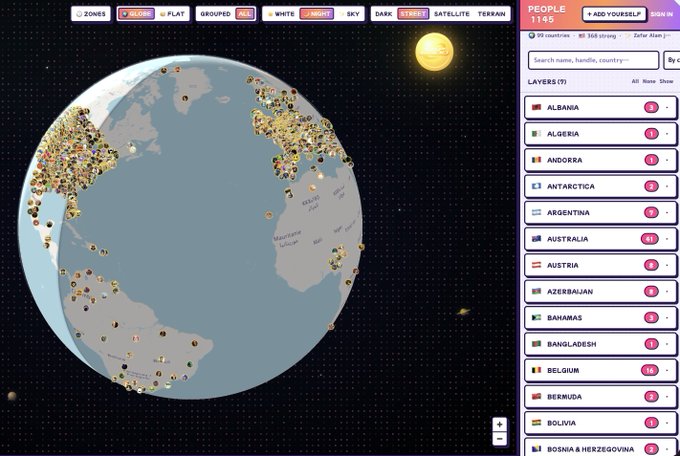Viewport: 680px width, 456px height.
Task: Expand the Australia layer row arrow
Action: [x=667, y=239]
